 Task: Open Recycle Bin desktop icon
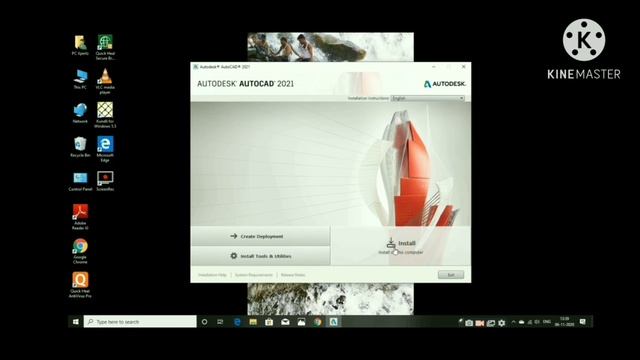pyautogui.click(x=80, y=147)
